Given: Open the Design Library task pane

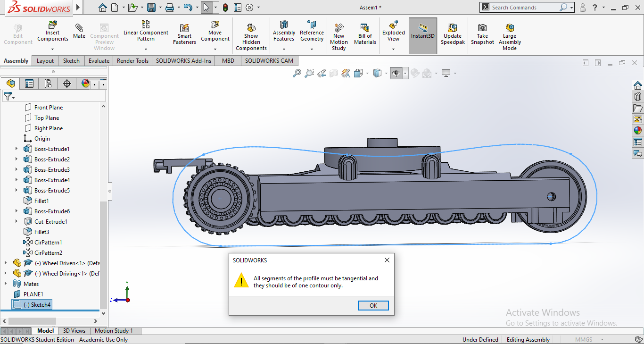Looking at the screenshot, I should [638, 97].
